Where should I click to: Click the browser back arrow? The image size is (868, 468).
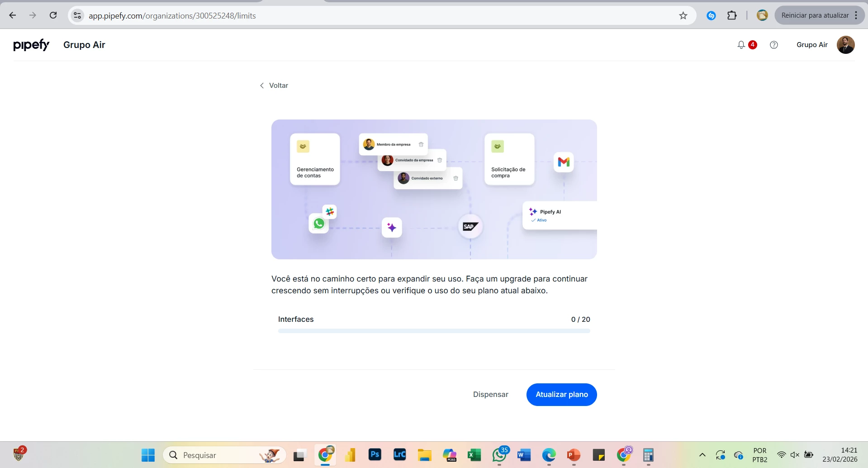click(13, 15)
